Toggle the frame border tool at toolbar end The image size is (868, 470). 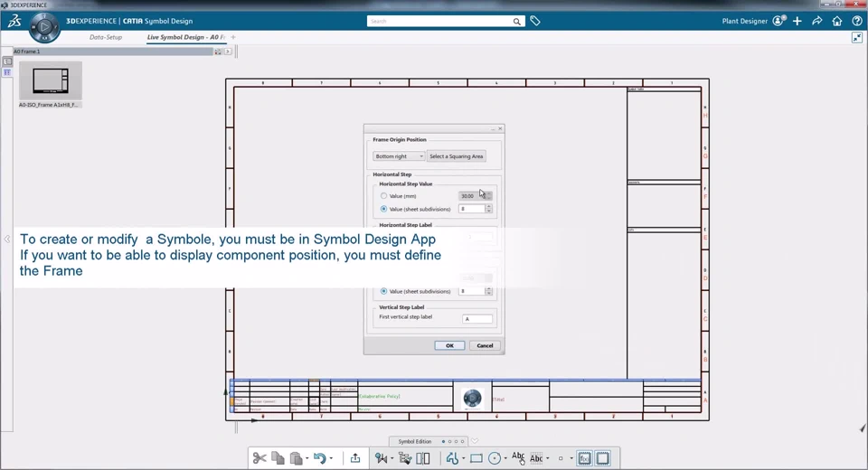[x=603, y=458]
